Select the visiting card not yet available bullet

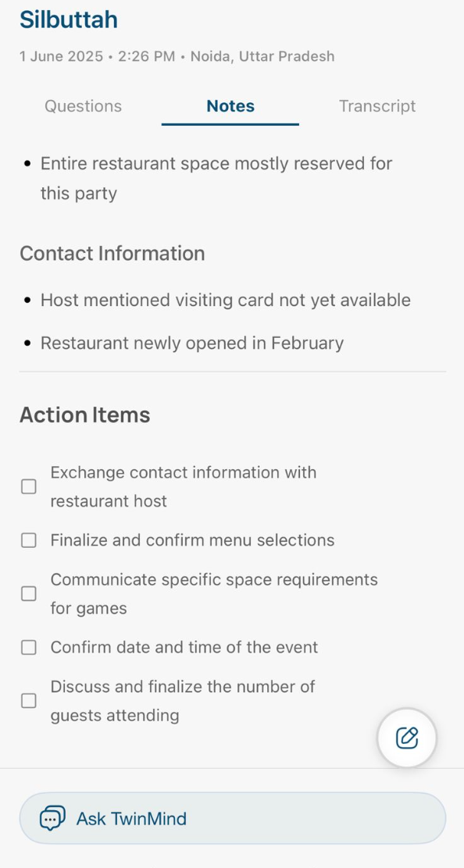point(225,300)
